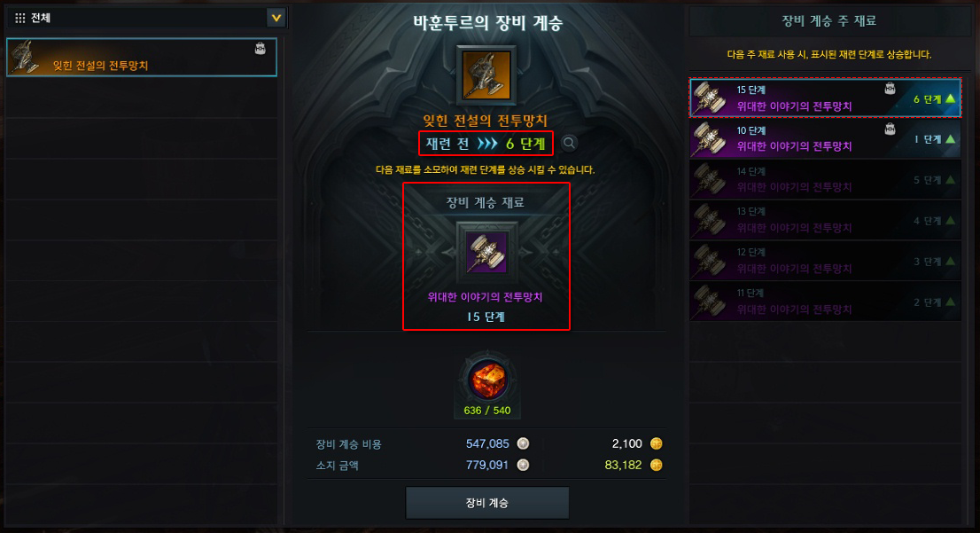Click the magnifier icon beside 재련 전 6 단계
980x533 pixels.
569,144
